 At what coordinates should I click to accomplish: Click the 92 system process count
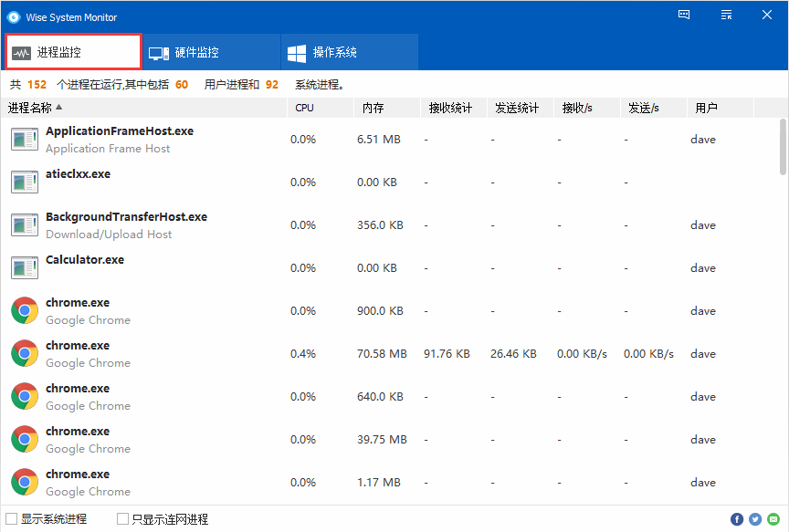(272, 85)
